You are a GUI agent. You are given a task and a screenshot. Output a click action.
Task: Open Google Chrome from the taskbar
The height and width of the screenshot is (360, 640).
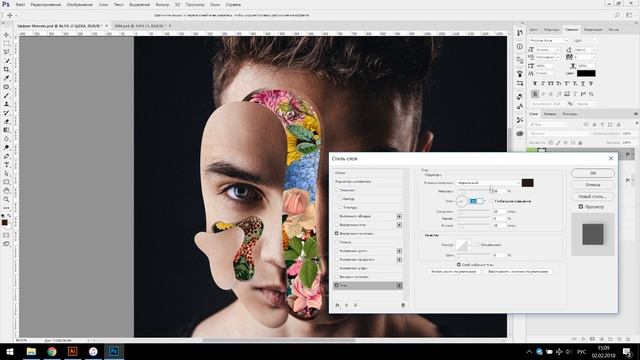52,351
